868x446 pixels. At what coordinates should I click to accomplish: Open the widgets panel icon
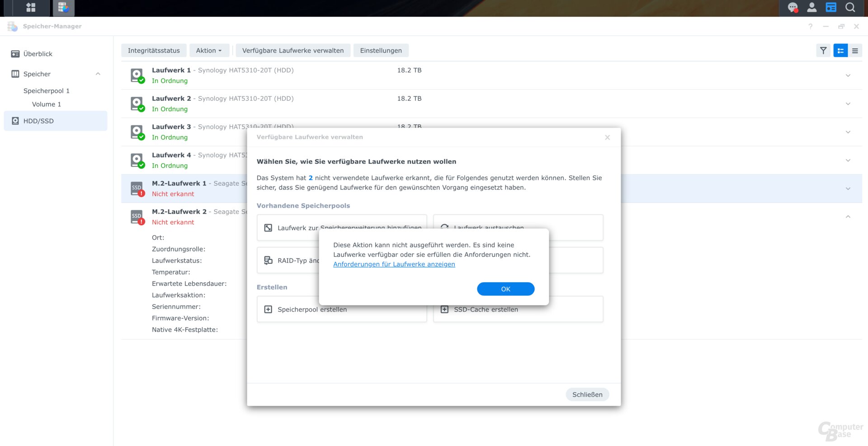tap(831, 8)
